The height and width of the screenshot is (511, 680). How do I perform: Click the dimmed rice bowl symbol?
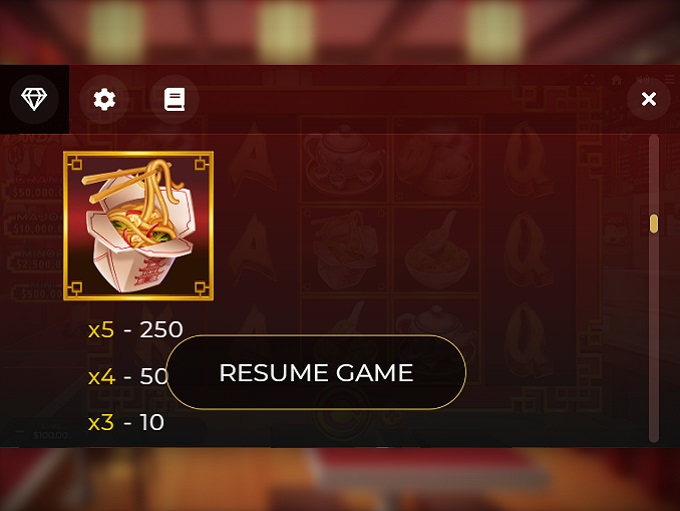(x=437, y=252)
